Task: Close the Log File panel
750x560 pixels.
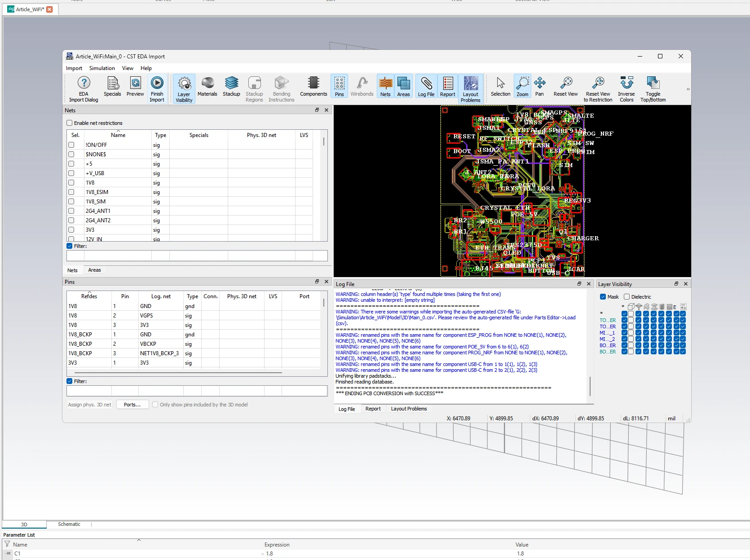Action: 589,284
